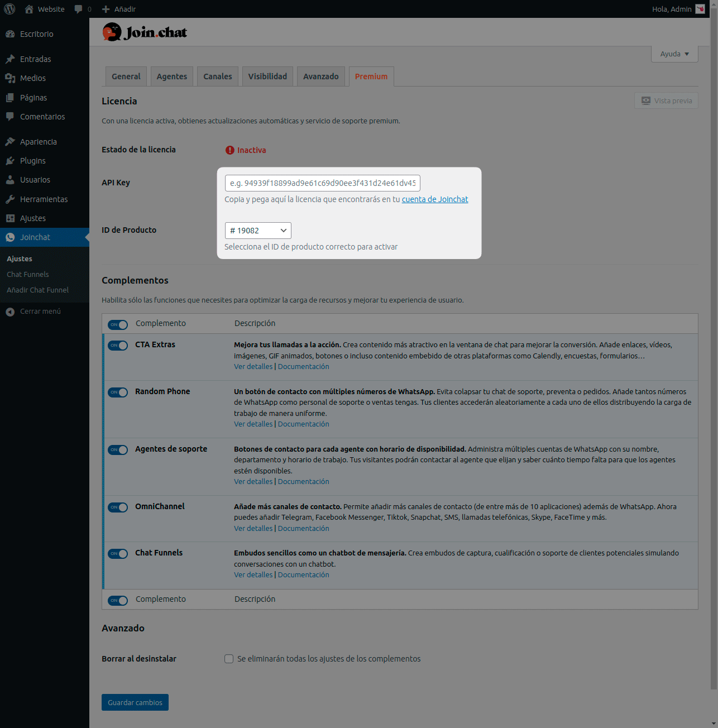Toggle the Random Phone add-on
The image size is (718, 728).
[118, 392]
